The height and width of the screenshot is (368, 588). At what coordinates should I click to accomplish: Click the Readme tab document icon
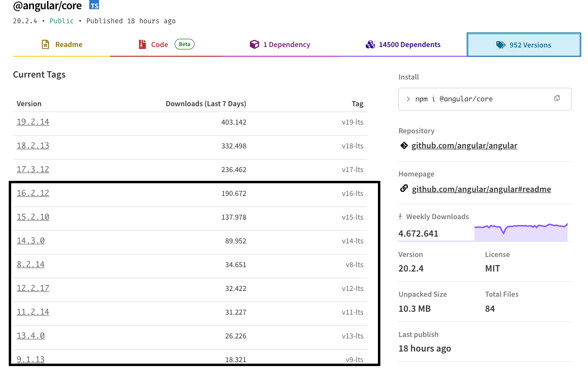pyautogui.click(x=46, y=45)
